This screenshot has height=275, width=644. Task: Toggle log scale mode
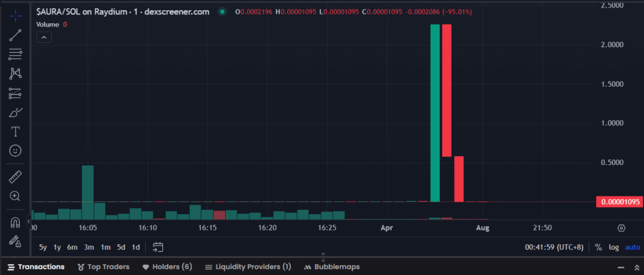614,247
